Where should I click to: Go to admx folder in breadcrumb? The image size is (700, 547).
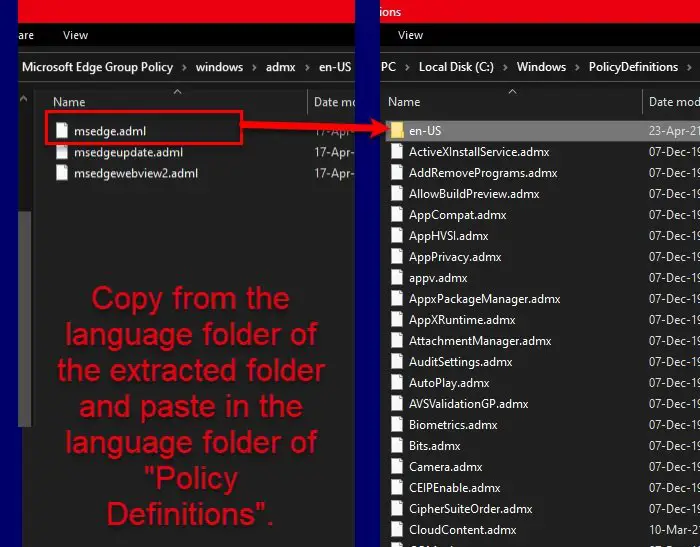[x=280, y=67]
